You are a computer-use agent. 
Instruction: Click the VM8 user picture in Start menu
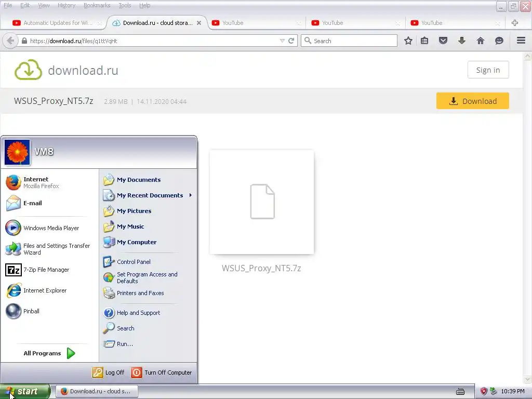click(17, 152)
